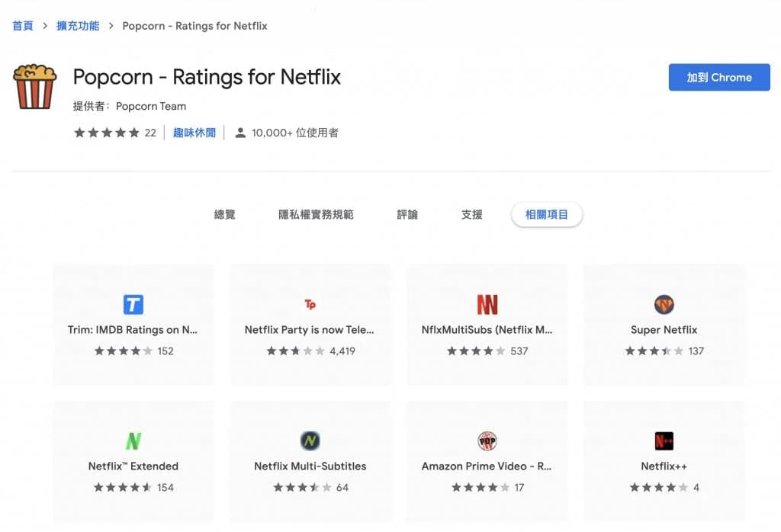Select the green Netflix Extended icon

point(133,440)
